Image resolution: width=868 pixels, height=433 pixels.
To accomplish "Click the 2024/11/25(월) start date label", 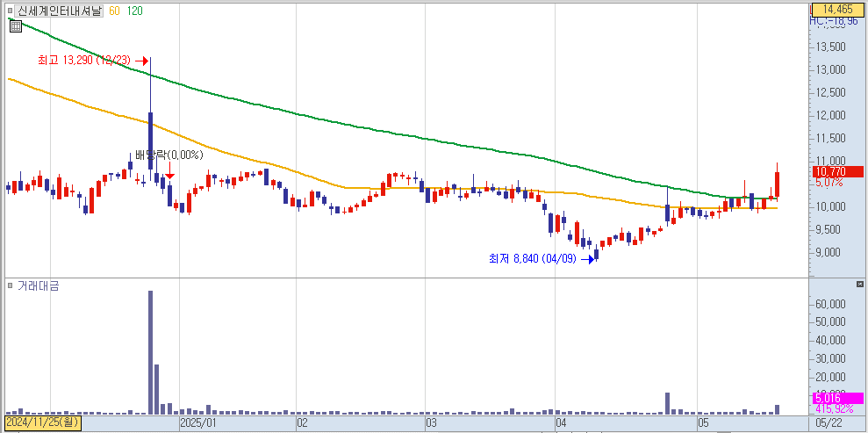I will click(x=42, y=422).
